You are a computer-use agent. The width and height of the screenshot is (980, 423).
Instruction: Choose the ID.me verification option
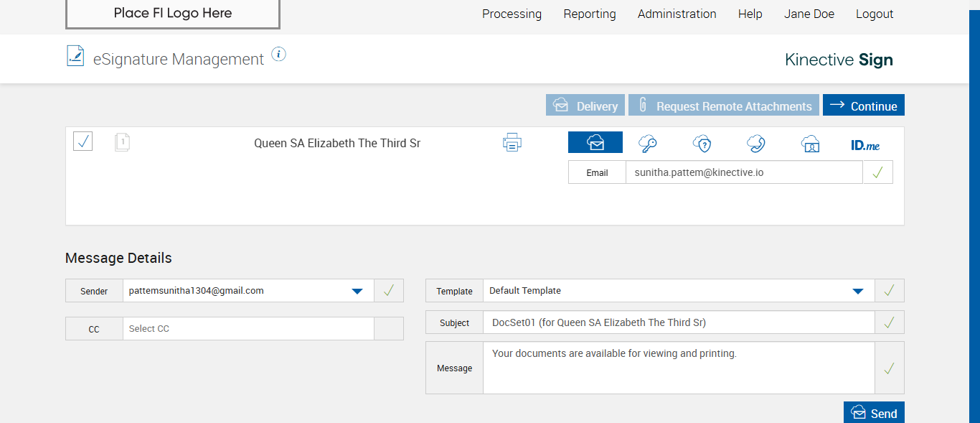coord(865,144)
